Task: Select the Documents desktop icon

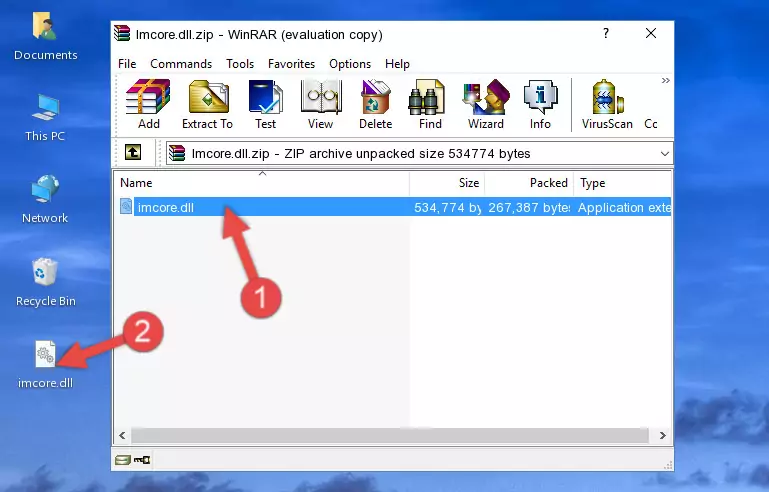Action: click(46, 36)
